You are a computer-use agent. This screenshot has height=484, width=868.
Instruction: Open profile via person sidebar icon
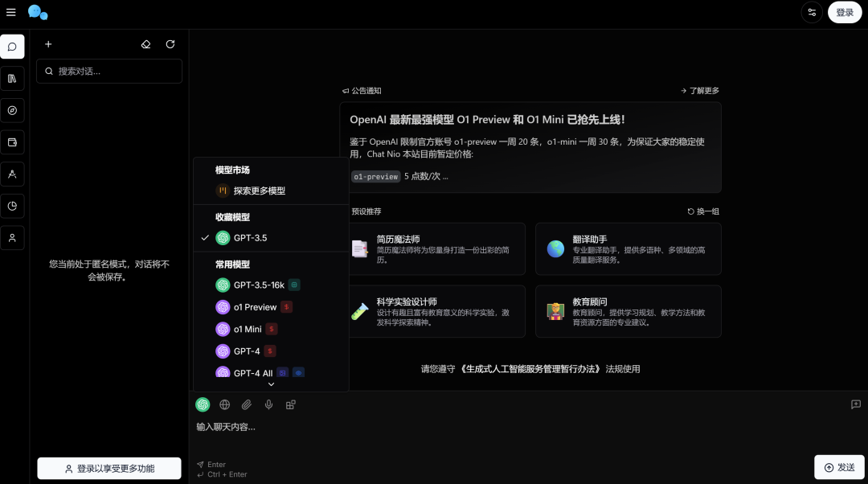[12, 237]
